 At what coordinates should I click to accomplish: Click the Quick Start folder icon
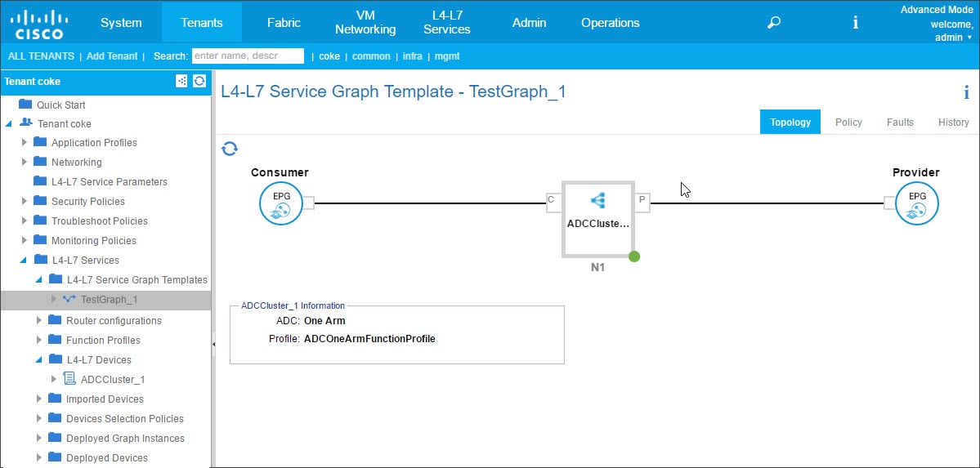(25, 104)
